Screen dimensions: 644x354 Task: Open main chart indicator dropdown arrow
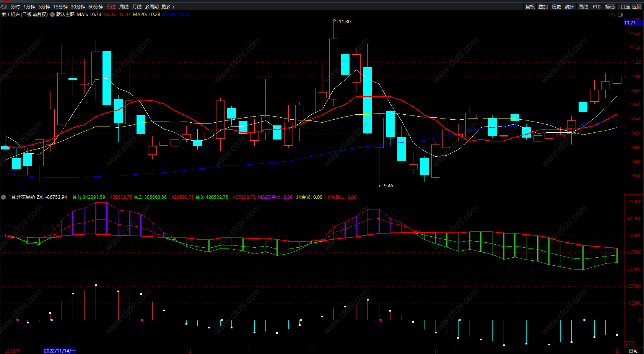pyautogui.click(x=52, y=15)
